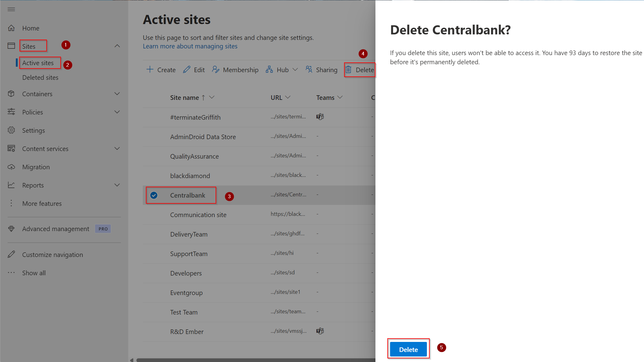Viewport: 644px width, 362px height.
Task: Open the Reports chart icon
Action: 11,185
